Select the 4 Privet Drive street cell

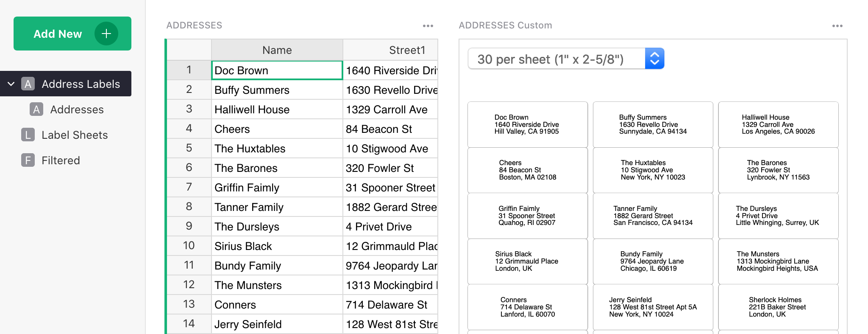(x=390, y=226)
